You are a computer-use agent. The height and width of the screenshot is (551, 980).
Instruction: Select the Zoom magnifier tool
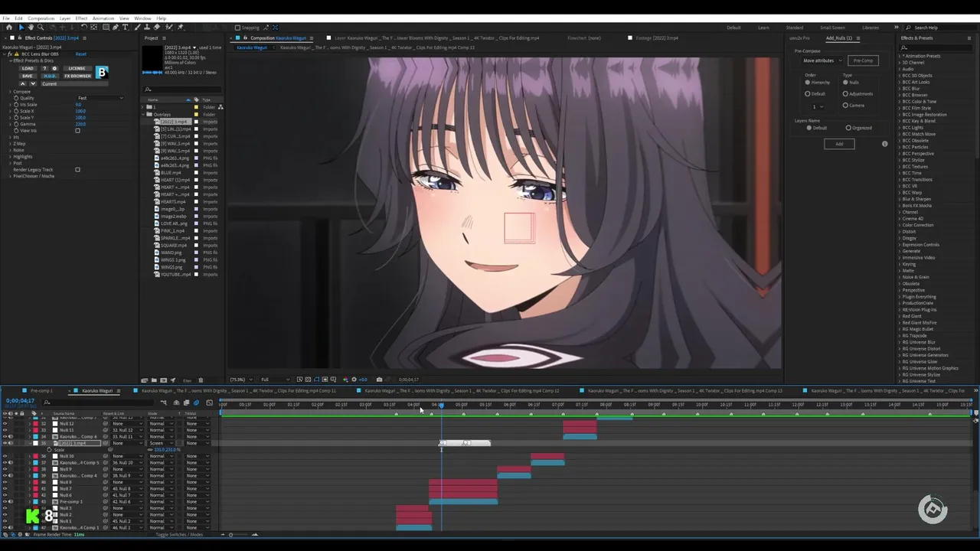tap(41, 27)
